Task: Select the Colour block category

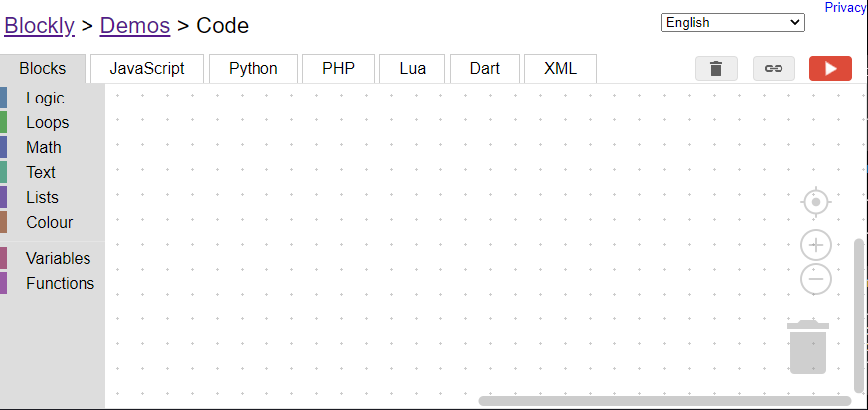Action: [x=50, y=222]
